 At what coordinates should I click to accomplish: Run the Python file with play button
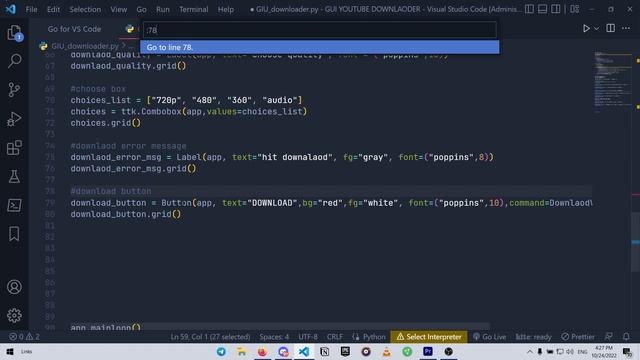586,29
